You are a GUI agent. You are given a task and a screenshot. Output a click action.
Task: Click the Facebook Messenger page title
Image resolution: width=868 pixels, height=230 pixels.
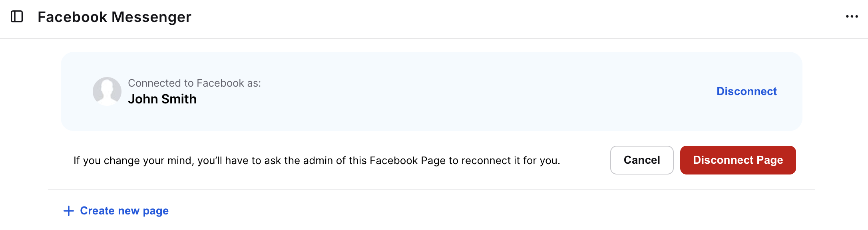(114, 17)
